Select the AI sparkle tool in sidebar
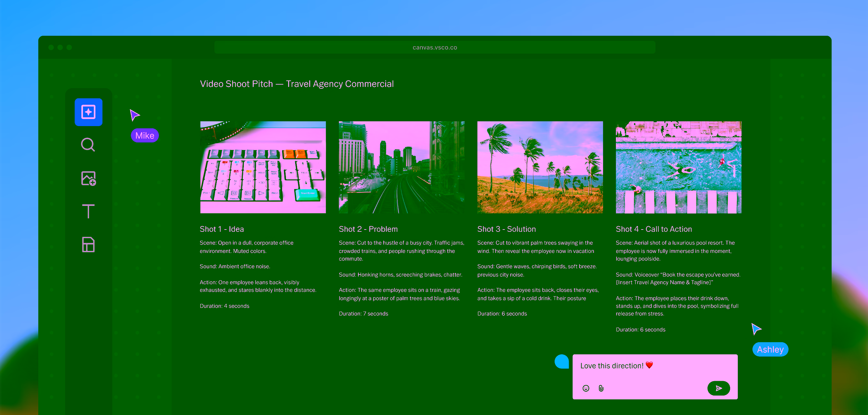This screenshot has height=415, width=868. click(88, 112)
